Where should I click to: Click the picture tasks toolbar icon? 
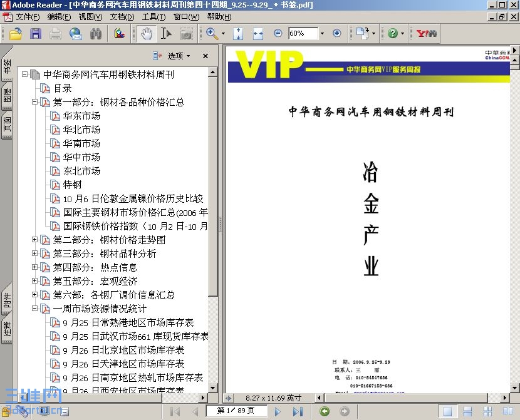coord(120,33)
